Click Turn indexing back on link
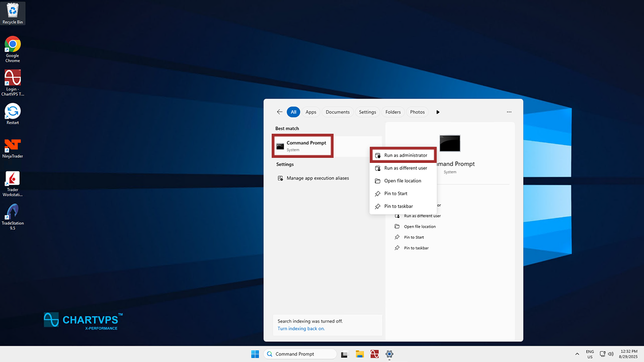 click(x=301, y=329)
